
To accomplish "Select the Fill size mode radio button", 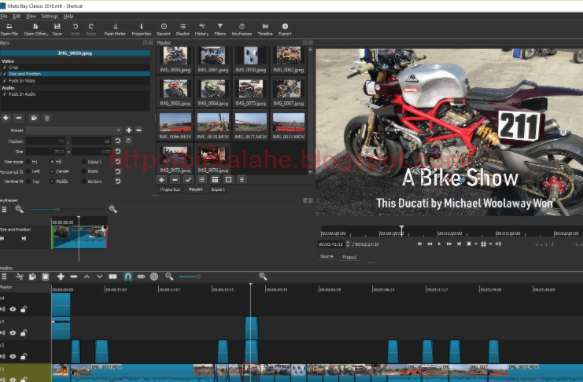I will pyautogui.click(x=52, y=162).
